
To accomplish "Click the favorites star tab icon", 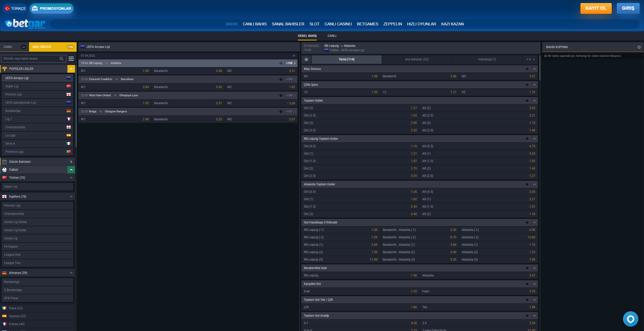I will pos(306,59).
